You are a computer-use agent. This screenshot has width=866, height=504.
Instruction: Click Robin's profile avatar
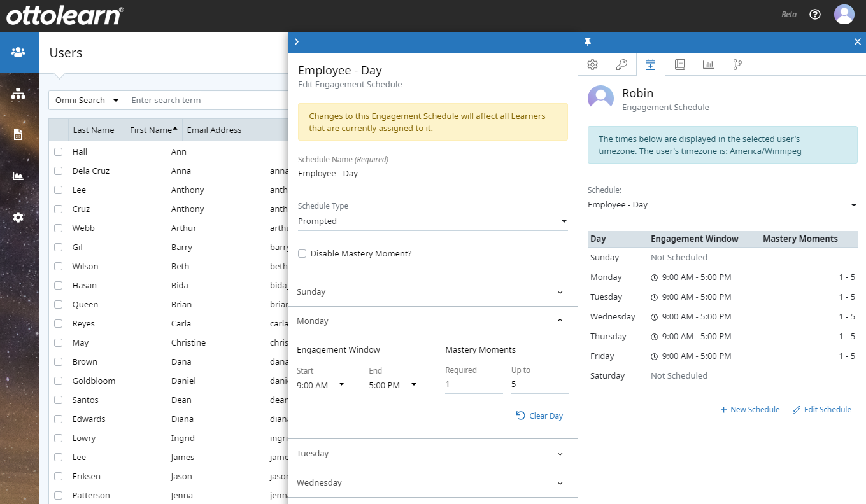(601, 99)
